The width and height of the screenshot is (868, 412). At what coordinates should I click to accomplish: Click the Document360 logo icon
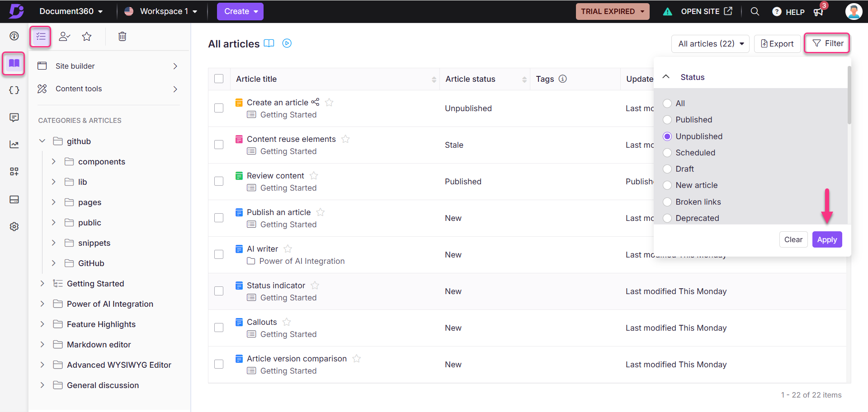[x=16, y=11]
